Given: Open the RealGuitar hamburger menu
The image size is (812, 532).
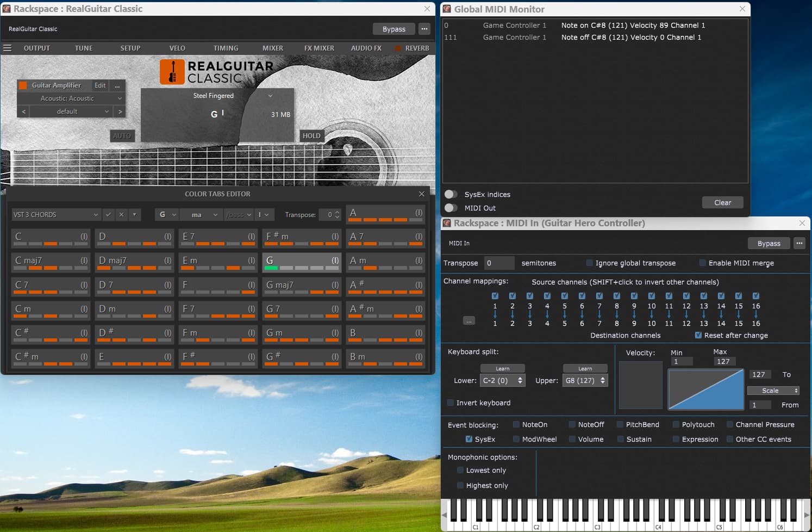Looking at the screenshot, I should click(x=8, y=48).
